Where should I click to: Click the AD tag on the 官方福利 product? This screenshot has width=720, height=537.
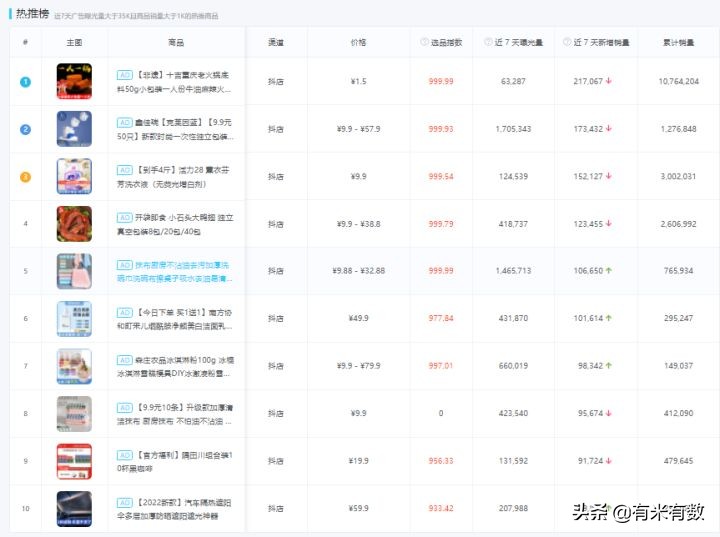tap(124, 455)
